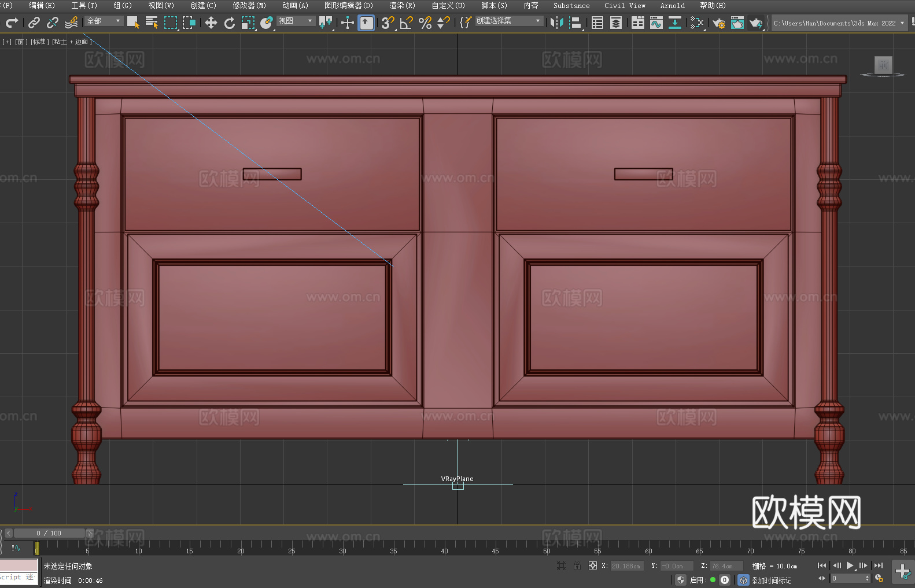Image resolution: width=915 pixels, height=588 pixels.
Task: Click the Unlink Selection broken chain icon
Action: pos(53,23)
